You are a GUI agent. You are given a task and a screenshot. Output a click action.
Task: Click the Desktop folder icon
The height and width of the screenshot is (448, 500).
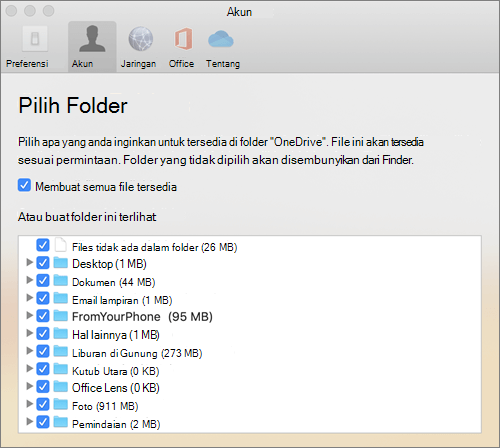point(61,263)
